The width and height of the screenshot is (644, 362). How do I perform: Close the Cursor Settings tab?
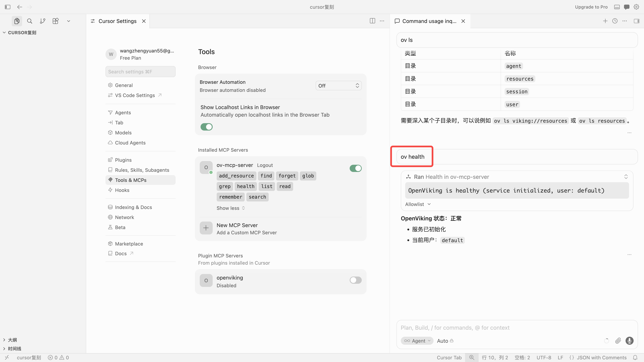tap(144, 21)
